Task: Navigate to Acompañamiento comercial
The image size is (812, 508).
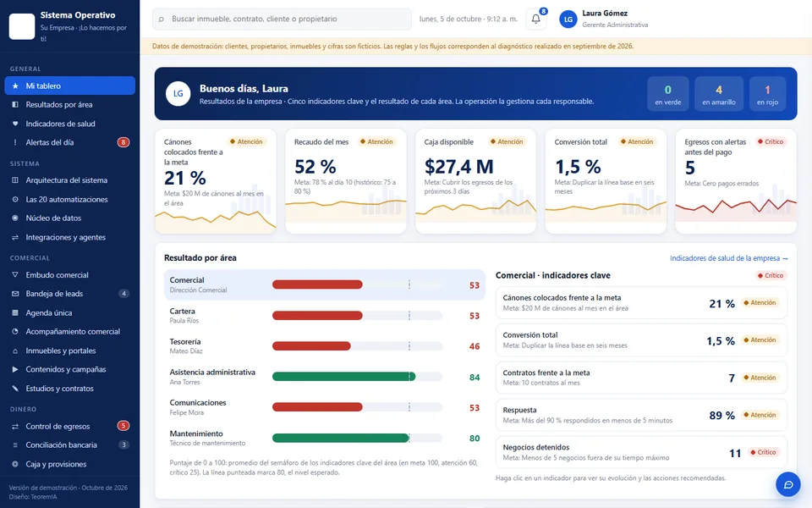Action: coord(70,332)
